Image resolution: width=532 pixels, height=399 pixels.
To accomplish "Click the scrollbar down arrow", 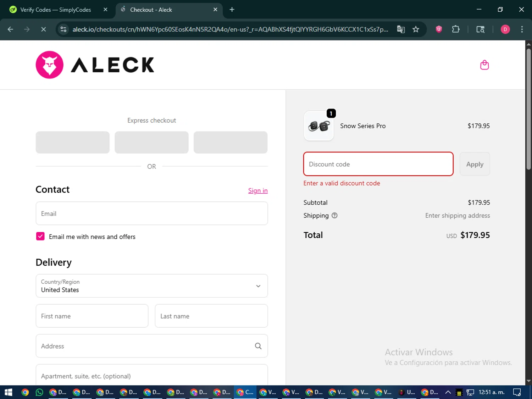I will click(528, 381).
